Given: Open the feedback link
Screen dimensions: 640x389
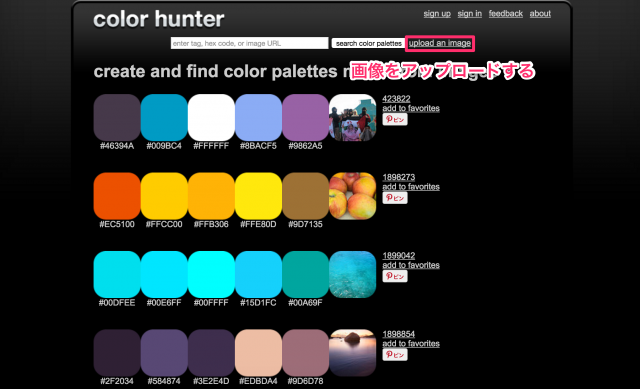Looking at the screenshot, I should pyautogui.click(x=506, y=13).
